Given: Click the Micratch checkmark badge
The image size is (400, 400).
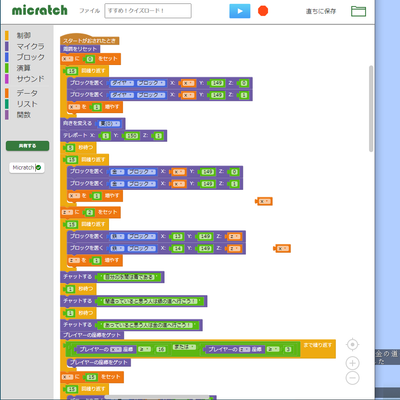Looking at the screenshot, I should click(x=27, y=168).
